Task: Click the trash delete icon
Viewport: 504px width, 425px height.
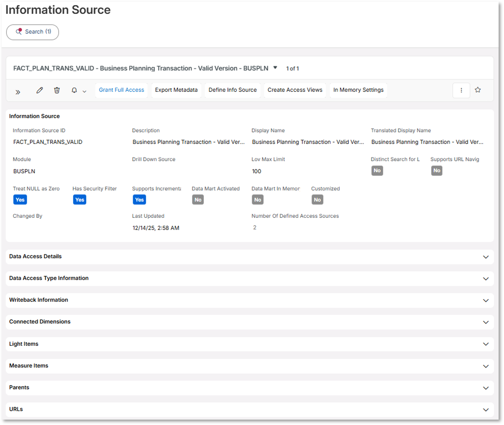Action: tap(57, 90)
